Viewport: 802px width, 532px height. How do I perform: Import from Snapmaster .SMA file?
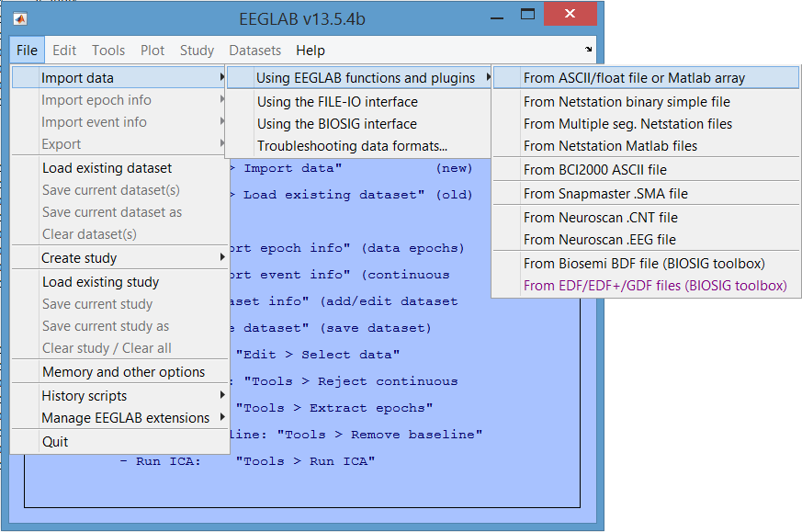point(646,194)
